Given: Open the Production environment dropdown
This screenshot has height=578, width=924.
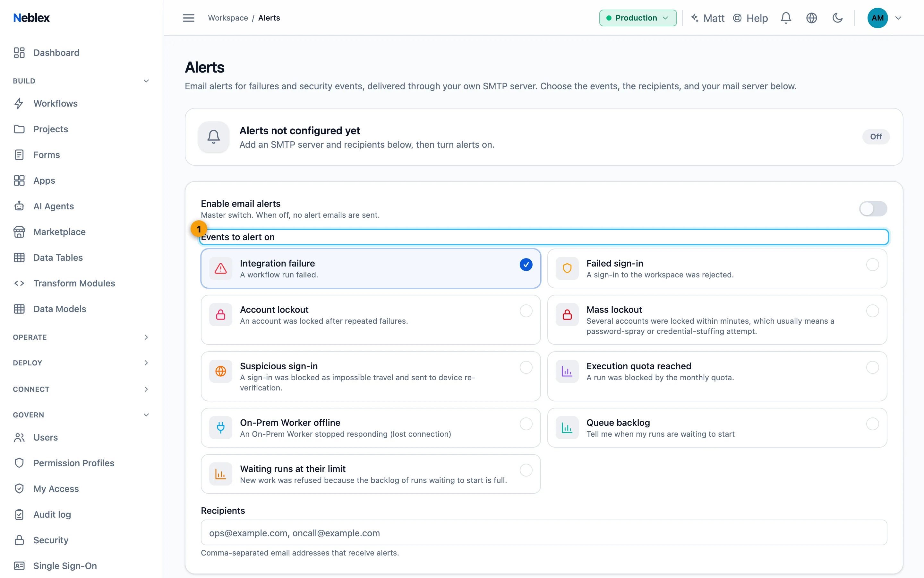Looking at the screenshot, I should tap(637, 18).
